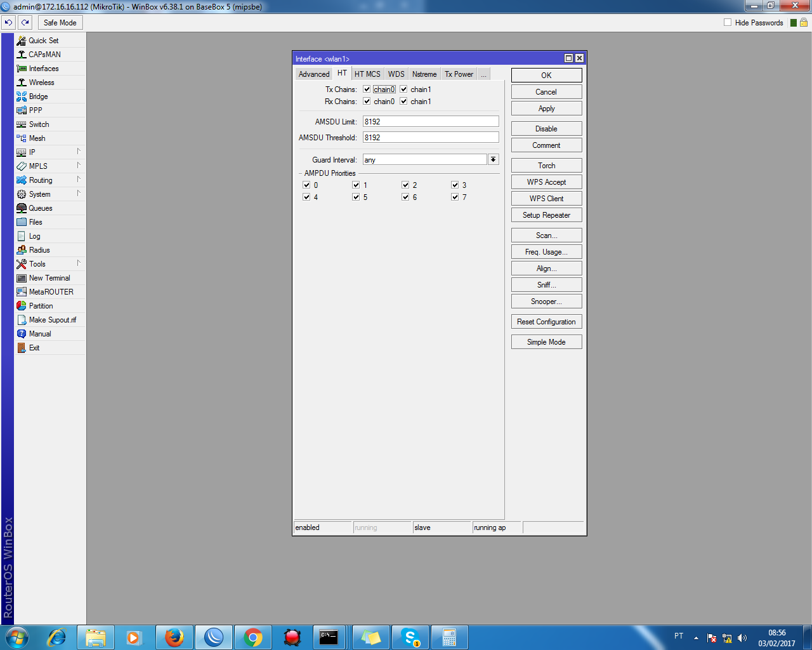
Task: Uncheck AMPDU priority 7
Action: tap(455, 197)
